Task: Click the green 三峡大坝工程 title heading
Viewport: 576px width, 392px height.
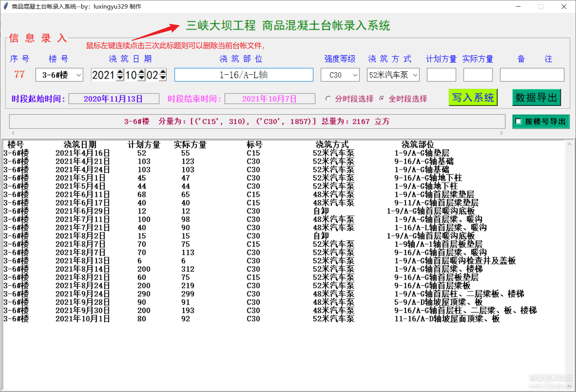Action: [x=288, y=25]
